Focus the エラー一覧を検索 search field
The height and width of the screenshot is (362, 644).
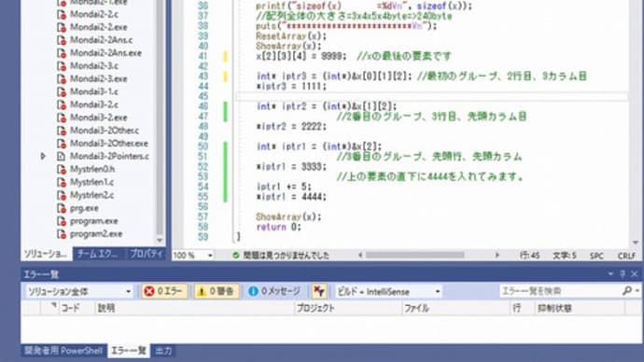coord(561,291)
